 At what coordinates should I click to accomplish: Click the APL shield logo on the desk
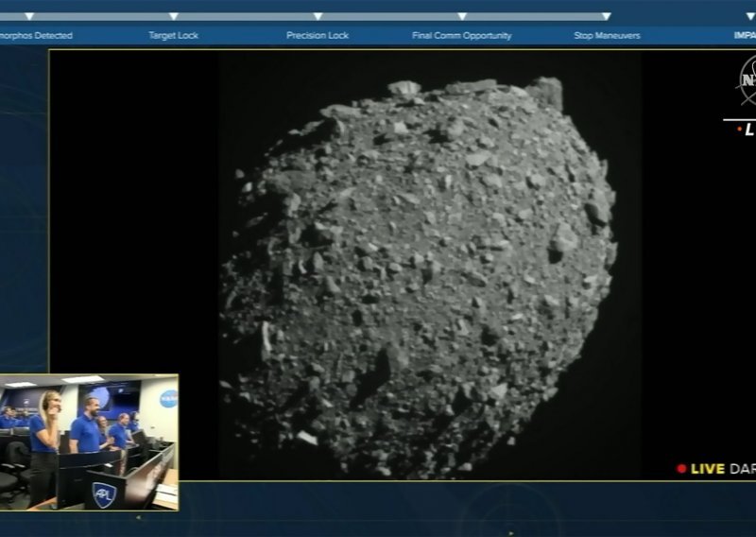coord(104,495)
